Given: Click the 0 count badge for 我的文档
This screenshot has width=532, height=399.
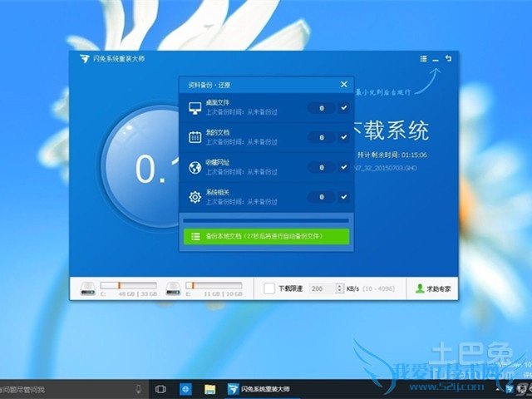Looking at the screenshot, I should click(322, 137).
